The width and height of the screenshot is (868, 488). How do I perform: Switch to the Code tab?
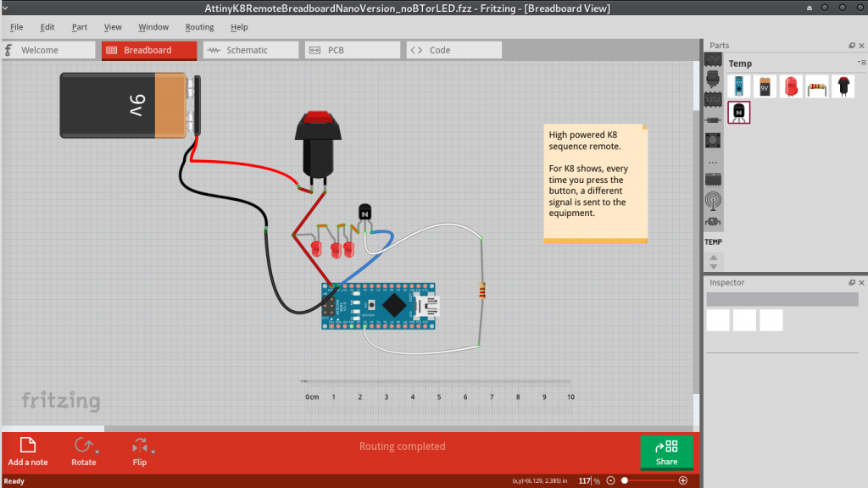[454, 50]
